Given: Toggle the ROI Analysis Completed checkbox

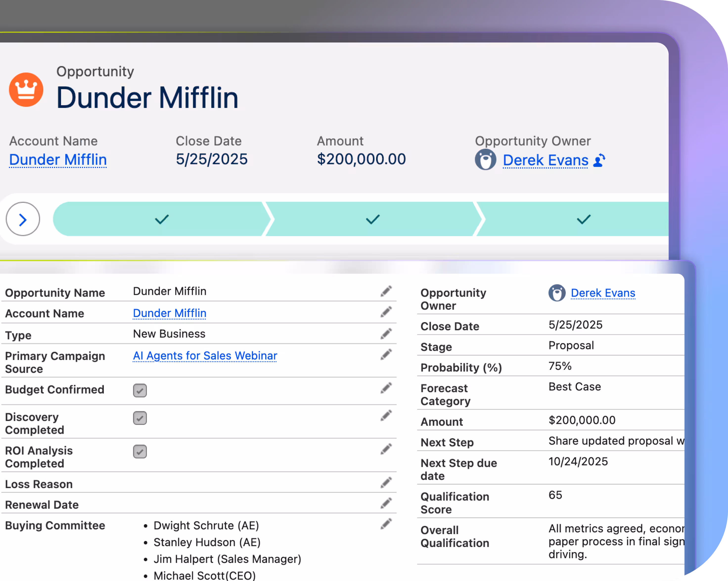Looking at the screenshot, I should tap(140, 452).
